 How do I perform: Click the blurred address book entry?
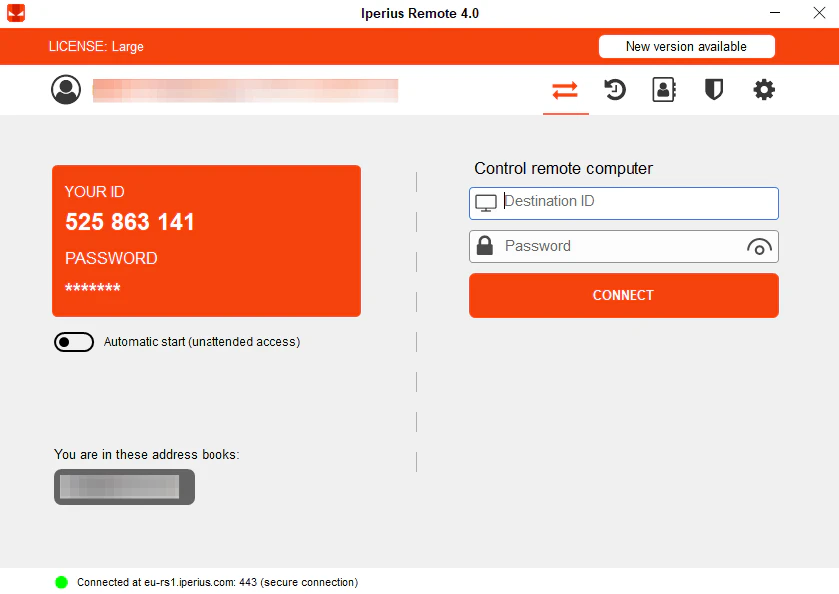(x=124, y=487)
